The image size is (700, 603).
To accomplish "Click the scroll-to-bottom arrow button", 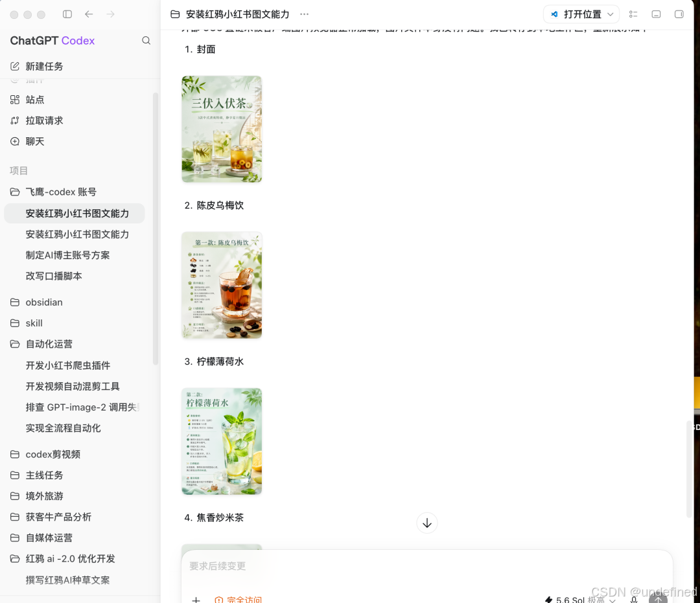I will click(x=426, y=523).
